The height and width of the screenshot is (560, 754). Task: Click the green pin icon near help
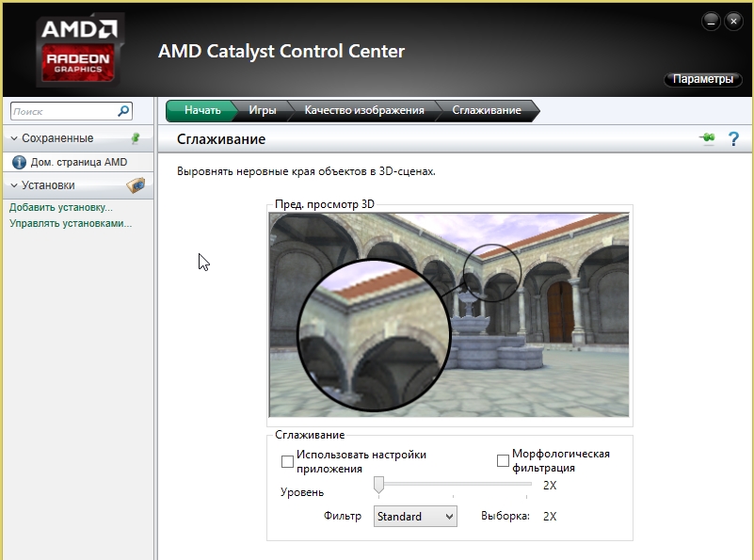tap(707, 138)
